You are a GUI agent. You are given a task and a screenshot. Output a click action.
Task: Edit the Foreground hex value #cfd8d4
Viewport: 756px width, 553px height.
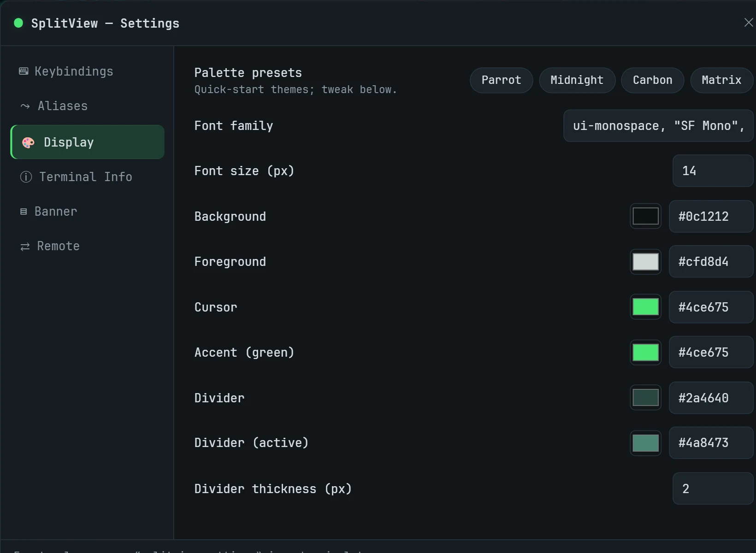[x=711, y=262]
